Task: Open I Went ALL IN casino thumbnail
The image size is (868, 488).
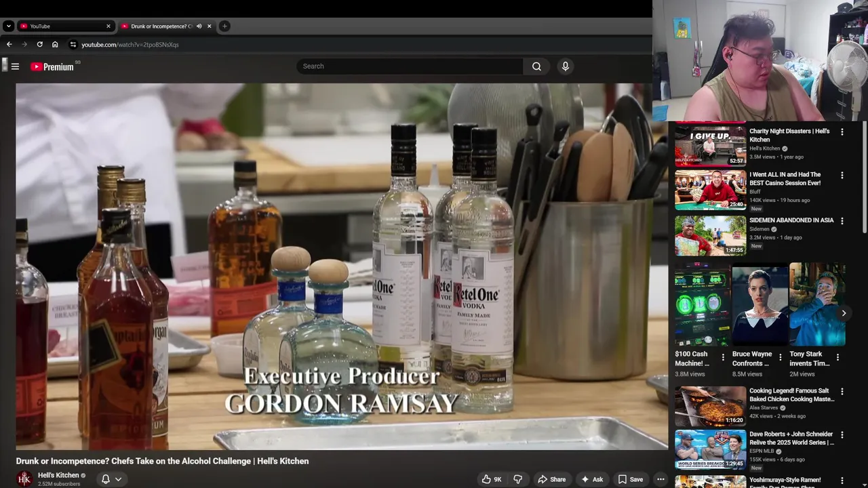Action: [x=710, y=190]
